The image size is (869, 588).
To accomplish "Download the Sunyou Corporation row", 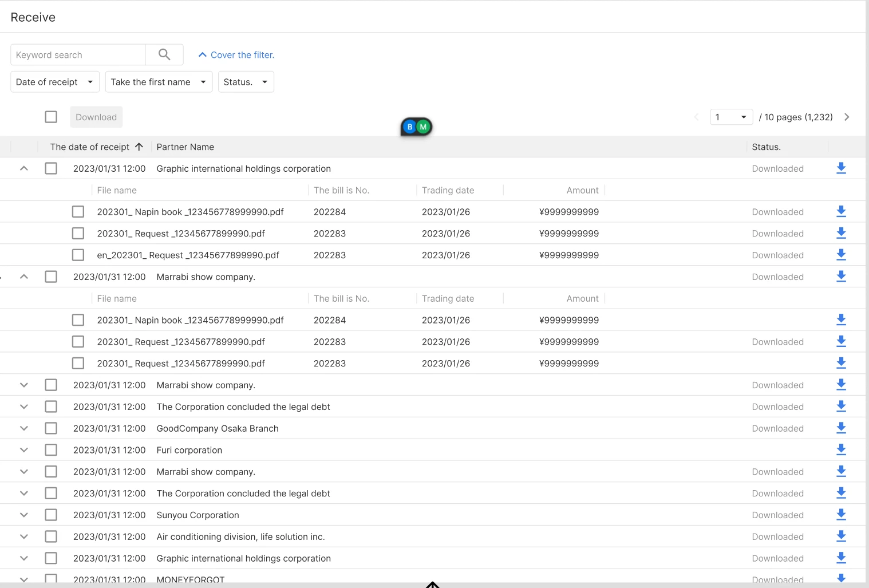I will (841, 514).
